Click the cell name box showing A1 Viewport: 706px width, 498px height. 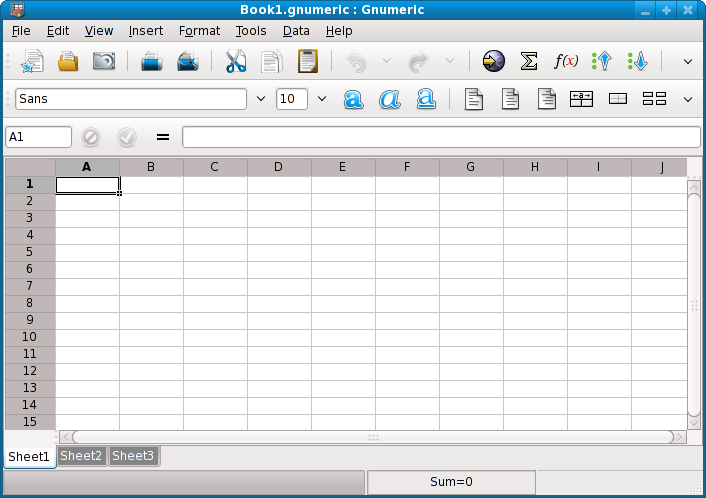(x=38, y=137)
